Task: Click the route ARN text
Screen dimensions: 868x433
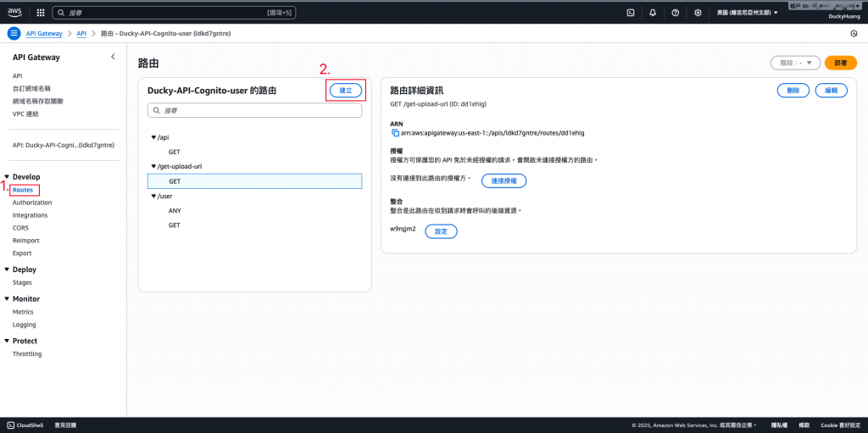Action: click(492, 133)
